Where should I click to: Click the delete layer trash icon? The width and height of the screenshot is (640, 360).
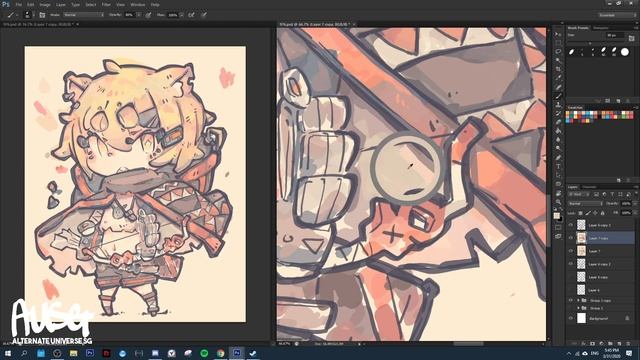[628, 344]
